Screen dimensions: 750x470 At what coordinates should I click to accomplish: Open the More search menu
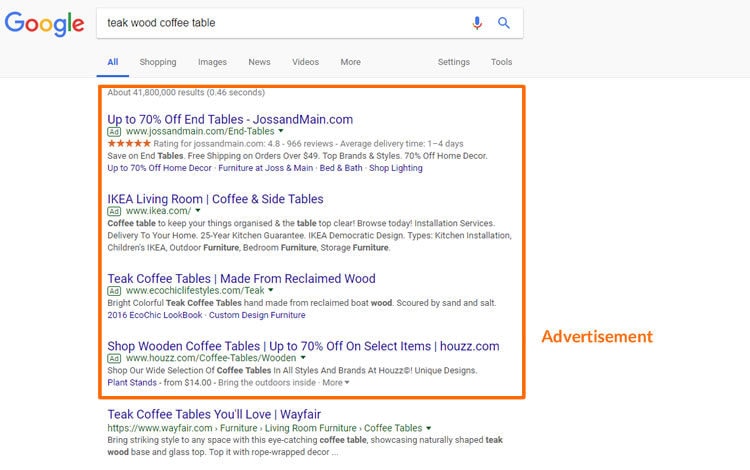(x=351, y=62)
